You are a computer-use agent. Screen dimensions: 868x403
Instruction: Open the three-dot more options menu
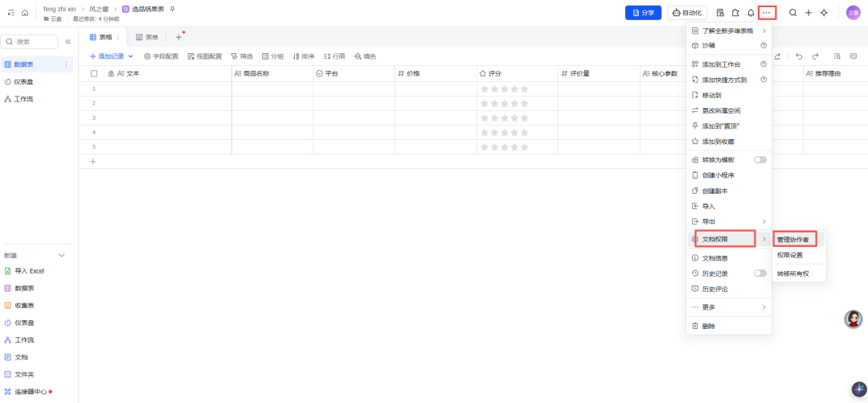(766, 13)
